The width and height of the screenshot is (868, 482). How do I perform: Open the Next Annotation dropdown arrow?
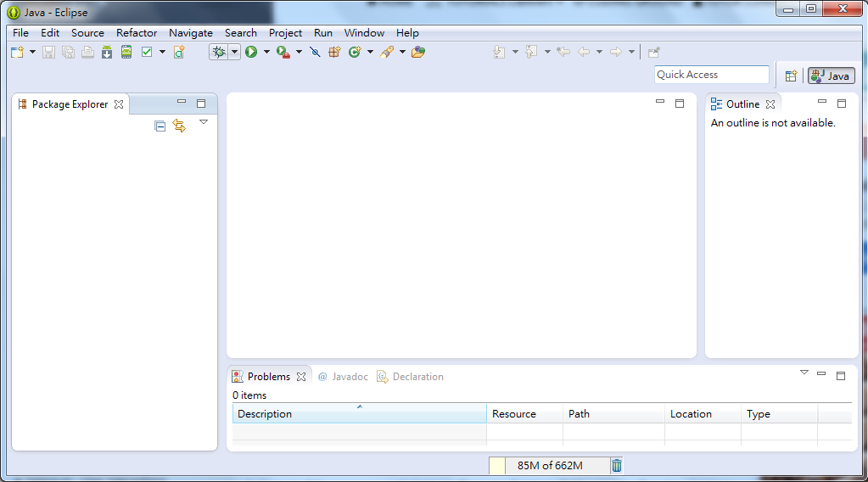click(515, 52)
